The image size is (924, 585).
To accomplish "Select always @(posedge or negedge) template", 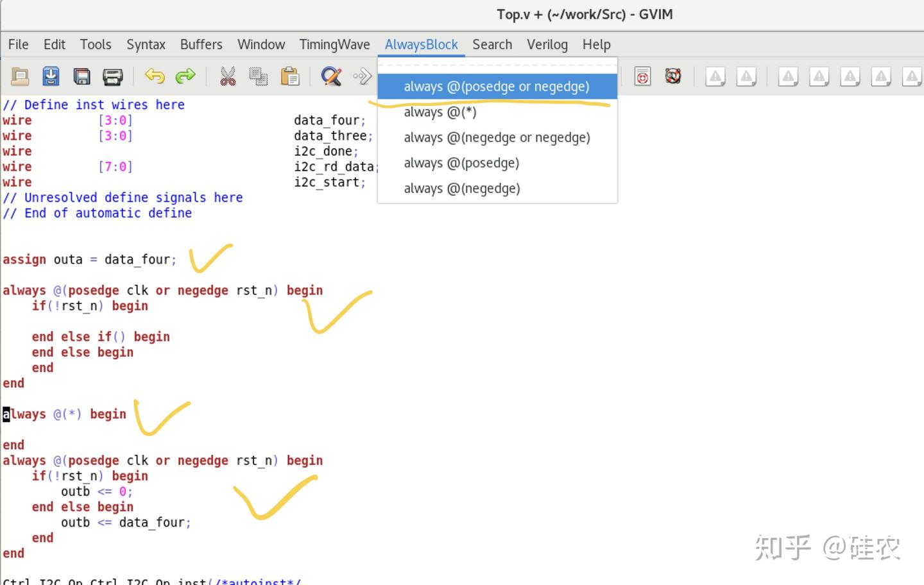I will tap(497, 86).
